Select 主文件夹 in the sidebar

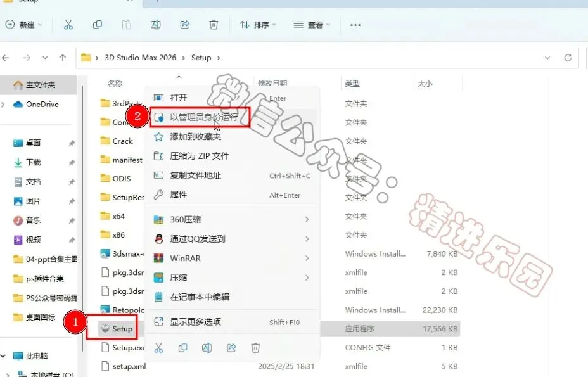[38, 85]
